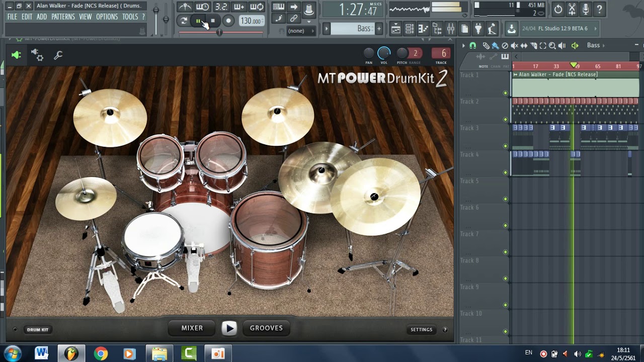Open the Channel rack icon
644x362 pixels.
point(410,29)
